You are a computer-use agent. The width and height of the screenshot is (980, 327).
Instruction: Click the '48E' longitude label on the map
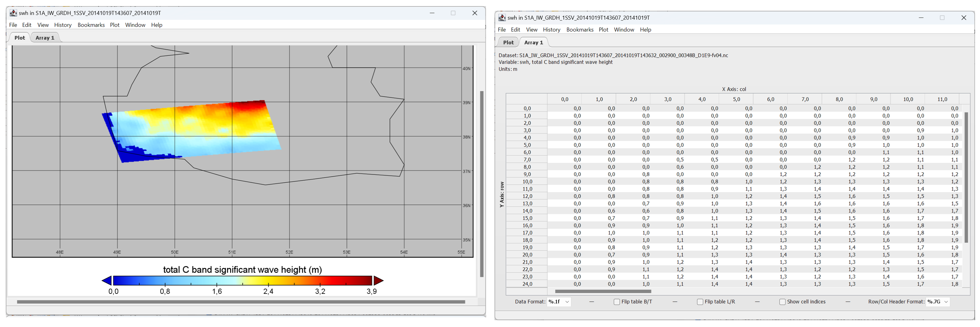coord(60,252)
